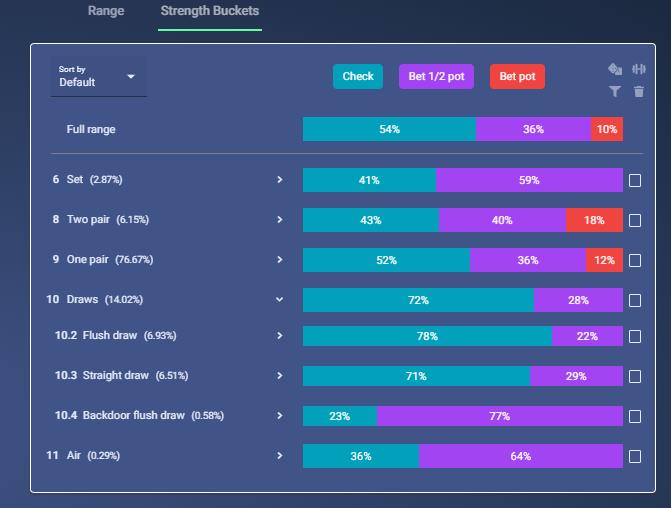
Task: Click the red Bet pot button
Action: point(517,77)
